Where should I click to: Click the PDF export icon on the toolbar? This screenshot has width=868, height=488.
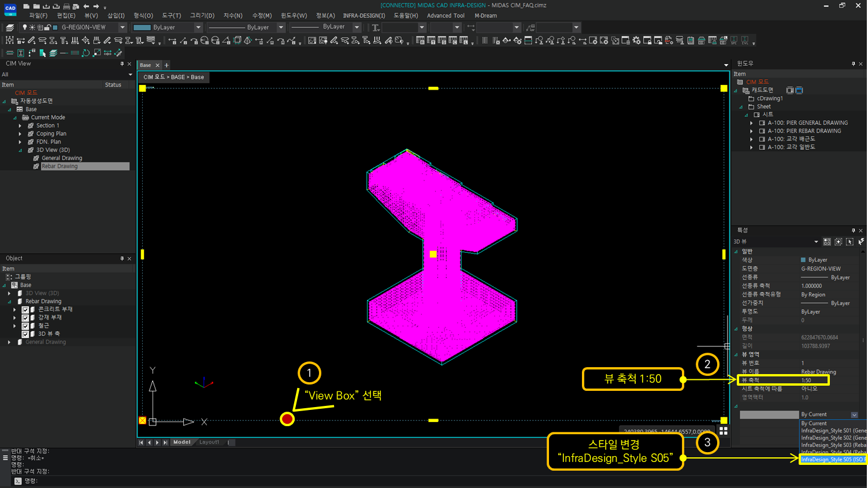[x=669, y=40]
